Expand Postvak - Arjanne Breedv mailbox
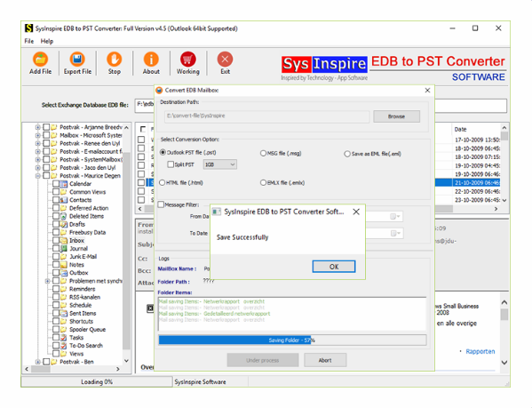The width and height of the screenshot is (532, 408). (x=38, y=127)
